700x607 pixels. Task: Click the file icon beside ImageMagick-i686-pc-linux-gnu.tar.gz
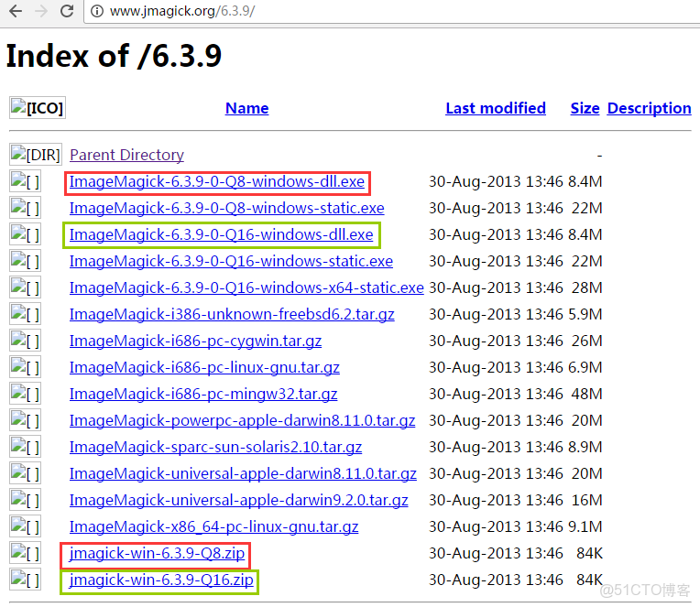coord(25,367)
